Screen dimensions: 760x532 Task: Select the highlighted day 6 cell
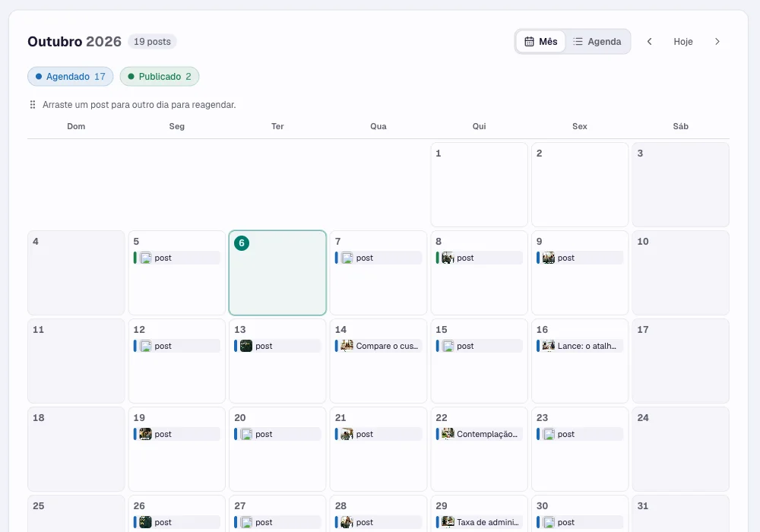point(277,273)
